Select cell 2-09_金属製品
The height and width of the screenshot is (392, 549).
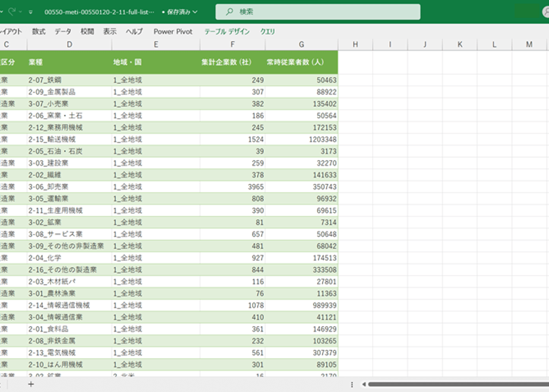[x=70, y=92]
